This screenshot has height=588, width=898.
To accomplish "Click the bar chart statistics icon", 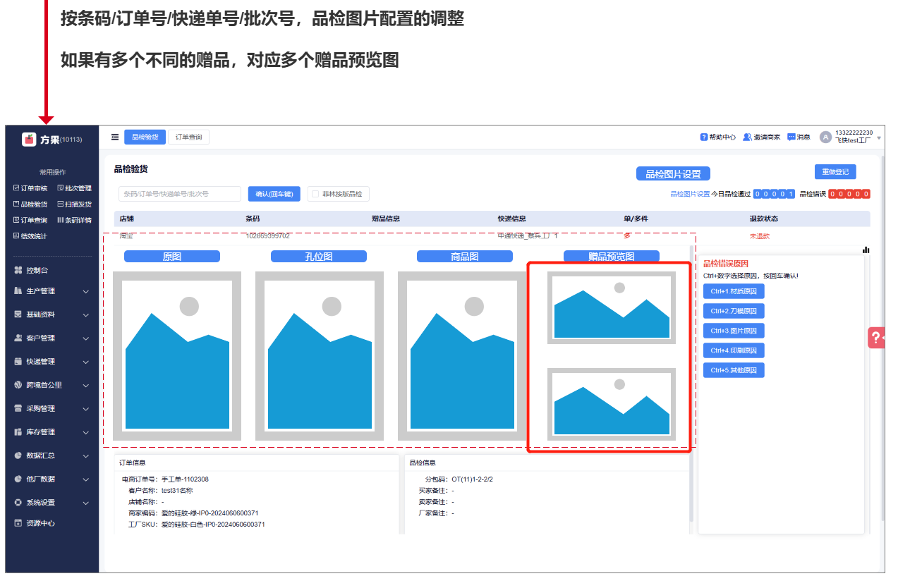I will click(866, 250).
